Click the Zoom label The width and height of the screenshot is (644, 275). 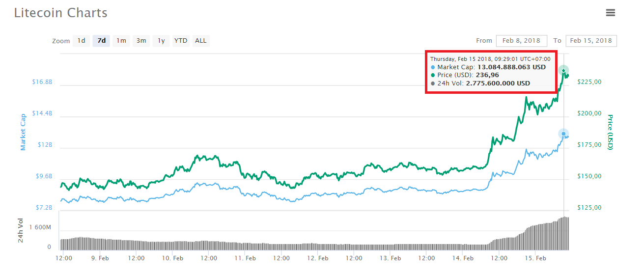pyautogui.click(x=61, y=41)
